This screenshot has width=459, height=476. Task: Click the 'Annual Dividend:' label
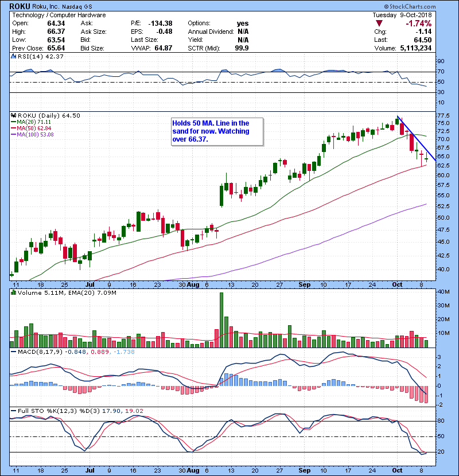211,32
